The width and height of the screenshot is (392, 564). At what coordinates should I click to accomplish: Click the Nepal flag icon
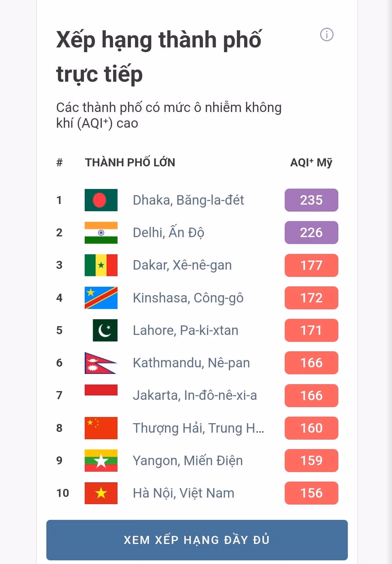click(x=100, y=363)
